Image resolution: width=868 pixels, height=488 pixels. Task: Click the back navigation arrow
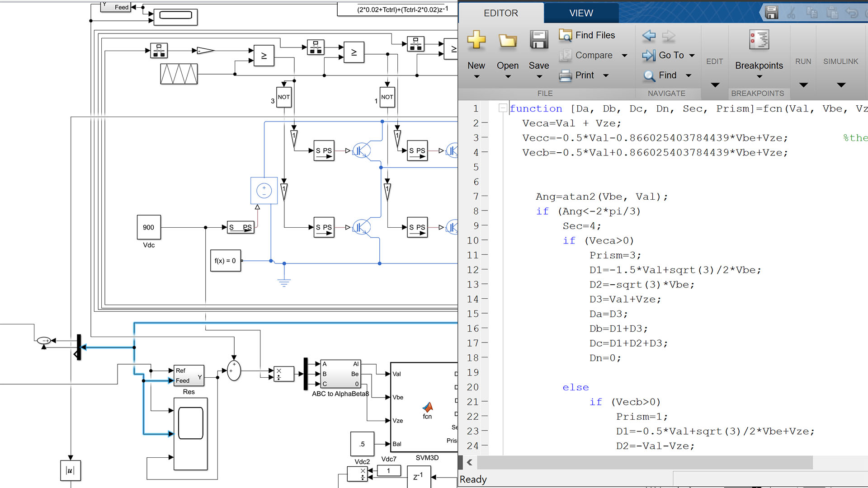(x=649, y=36)
